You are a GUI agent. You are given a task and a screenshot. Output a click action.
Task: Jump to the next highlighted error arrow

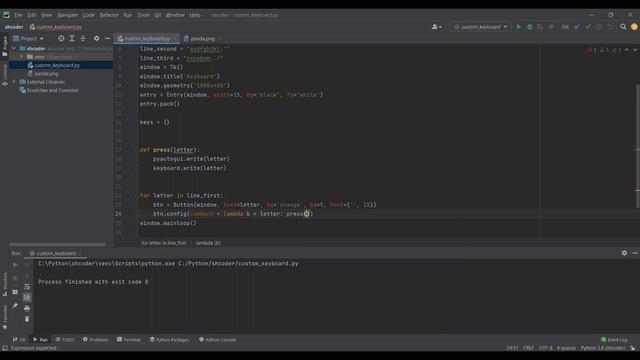pyautogui.click(x=635, y=50)
